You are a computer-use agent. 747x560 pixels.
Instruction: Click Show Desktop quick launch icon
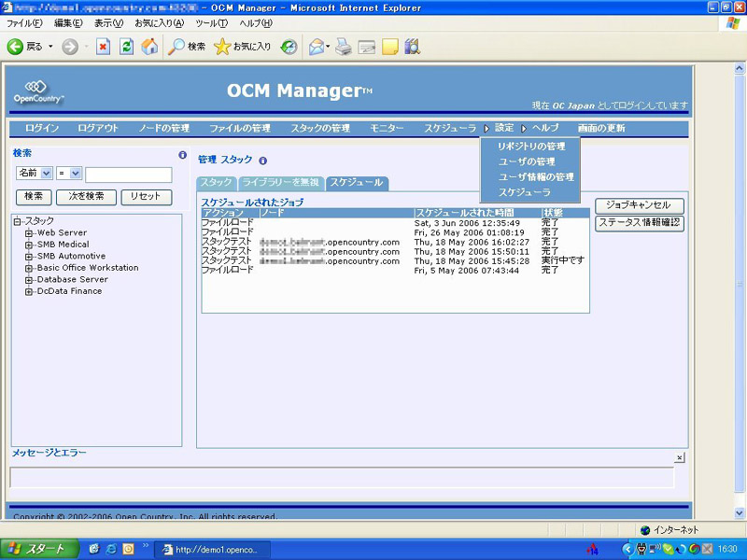(x=94, y=549)
